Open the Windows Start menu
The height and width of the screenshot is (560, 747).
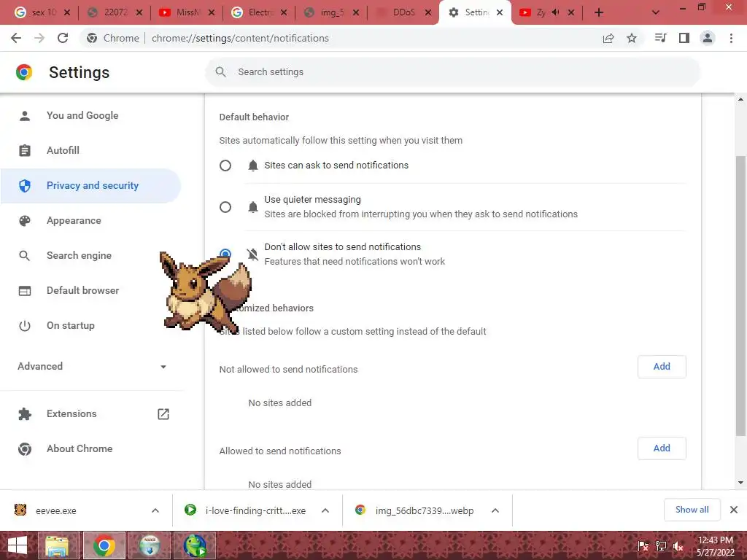click(18, 545)
